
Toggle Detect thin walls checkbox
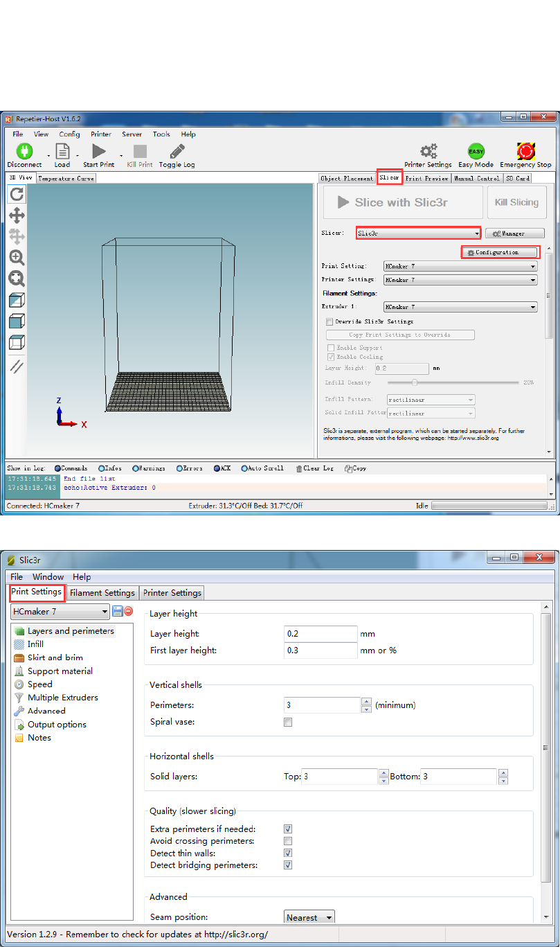coord(288,853)
